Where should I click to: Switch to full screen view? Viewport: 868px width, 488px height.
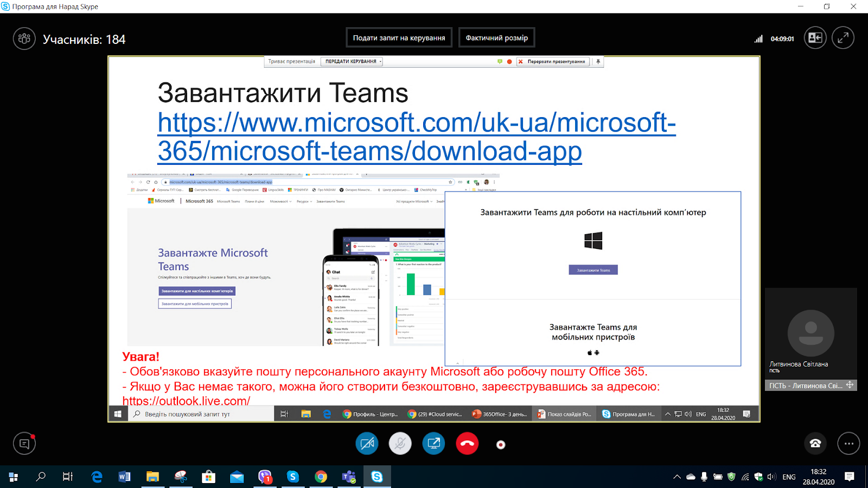click(843, 38)
